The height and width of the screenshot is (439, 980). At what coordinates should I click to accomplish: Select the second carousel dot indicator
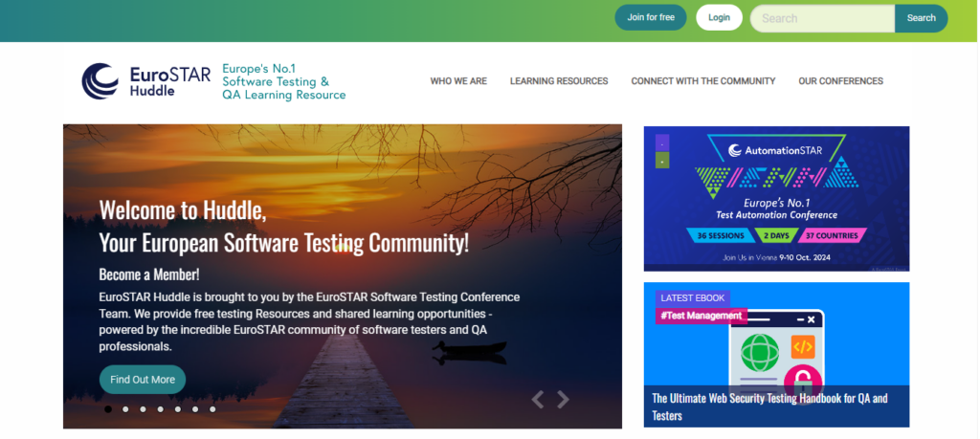point(125,409)
